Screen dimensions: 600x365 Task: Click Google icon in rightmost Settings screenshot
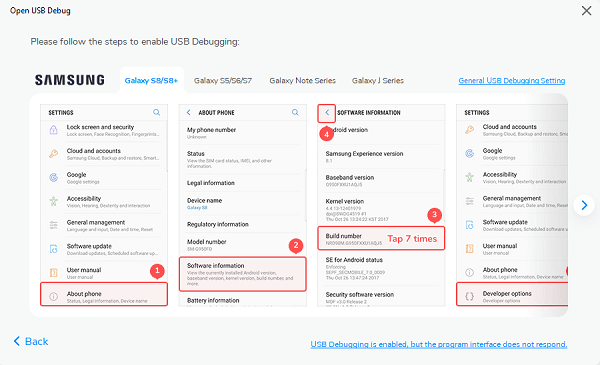(x=470, y=153)
